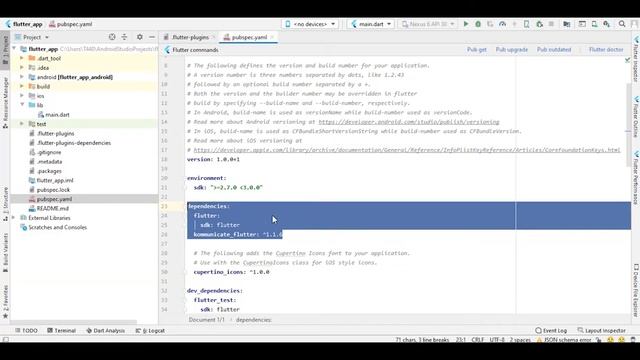Close the pubspec.yaml editor tab
The height and width of the screenshot is (360, 640).
pyautogui.click(x=272, y=37)
